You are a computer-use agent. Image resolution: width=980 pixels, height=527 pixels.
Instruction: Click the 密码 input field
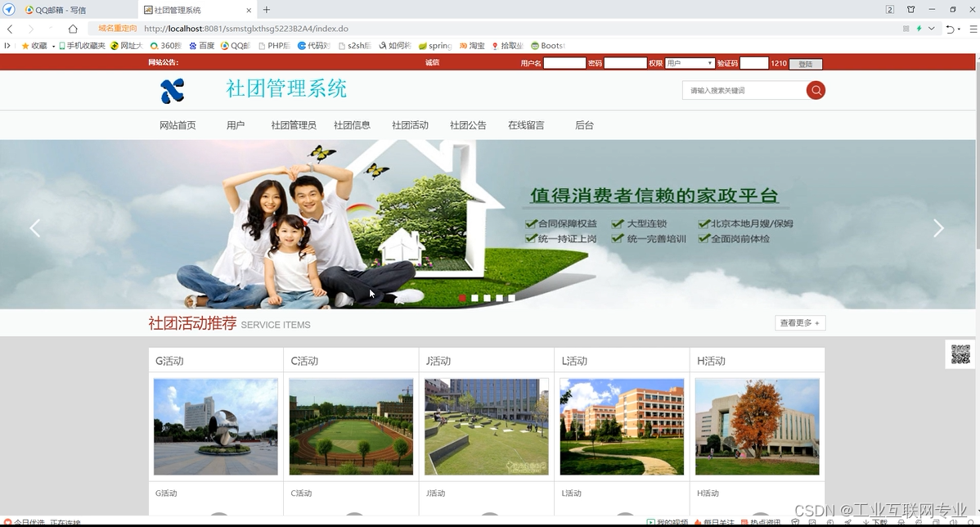(625, 63)
